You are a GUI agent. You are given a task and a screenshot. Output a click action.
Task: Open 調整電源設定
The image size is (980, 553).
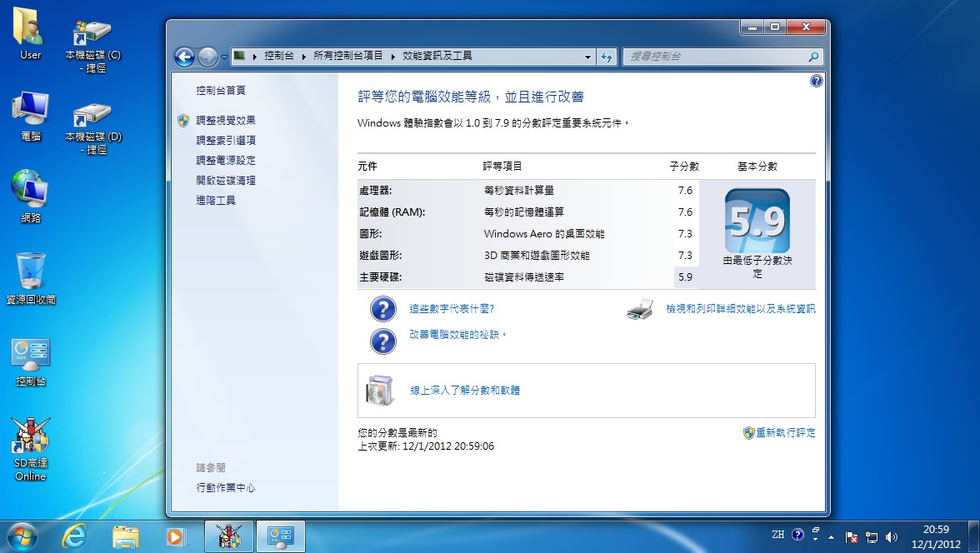pos(226,161)
